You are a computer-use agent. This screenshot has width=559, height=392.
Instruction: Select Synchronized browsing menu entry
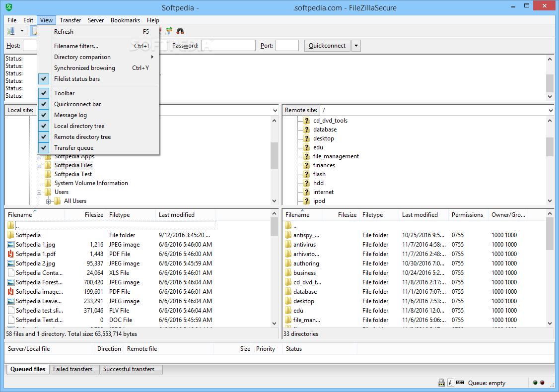[98, 67]
